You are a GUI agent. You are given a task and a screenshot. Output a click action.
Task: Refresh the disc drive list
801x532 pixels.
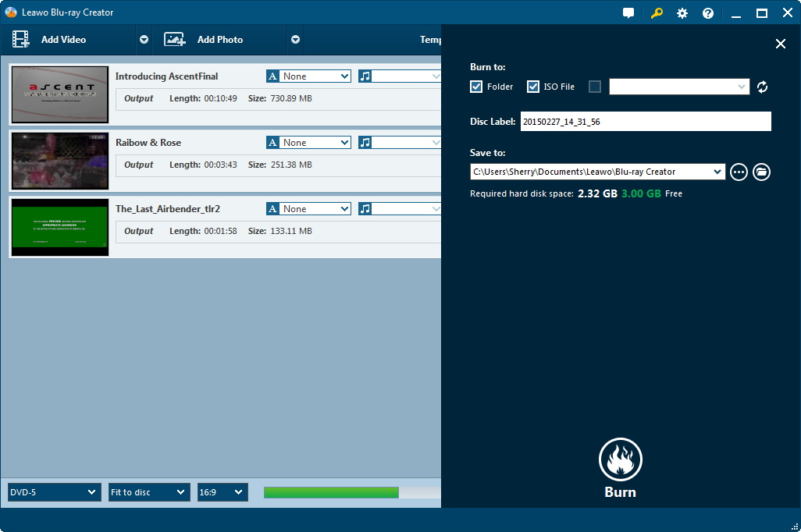(x=762, y=87)
